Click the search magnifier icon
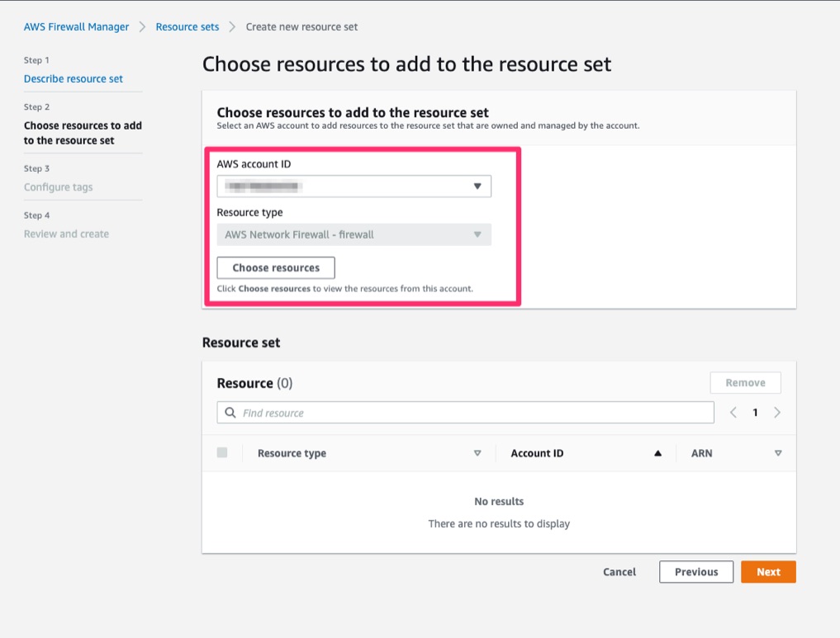 (230, 413)
